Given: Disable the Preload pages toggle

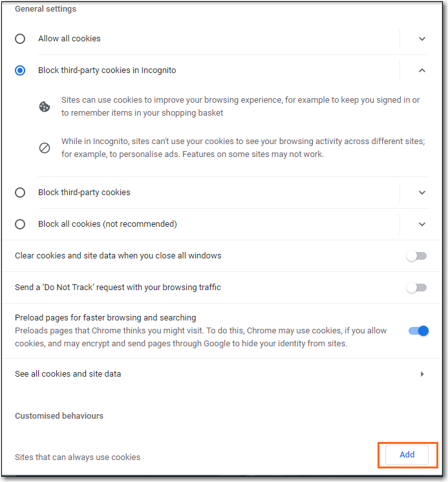Looking at the screenshot, I should pos(418,331).
